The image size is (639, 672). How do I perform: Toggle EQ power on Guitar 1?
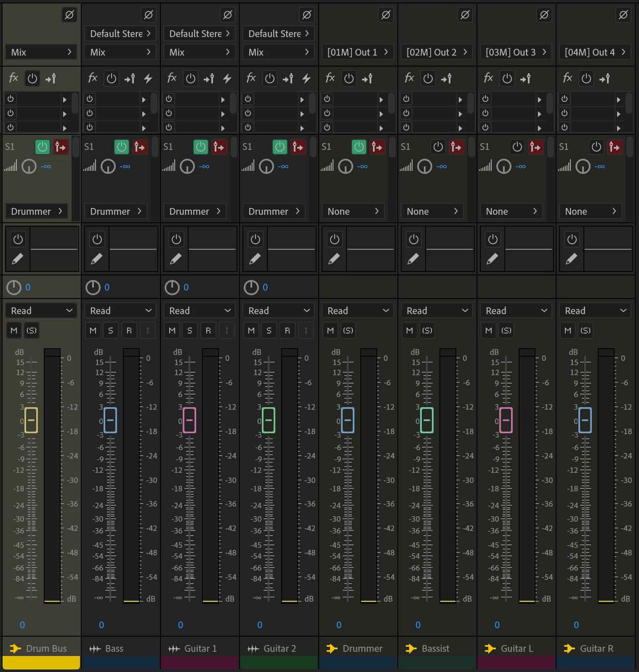coord(176,239)
